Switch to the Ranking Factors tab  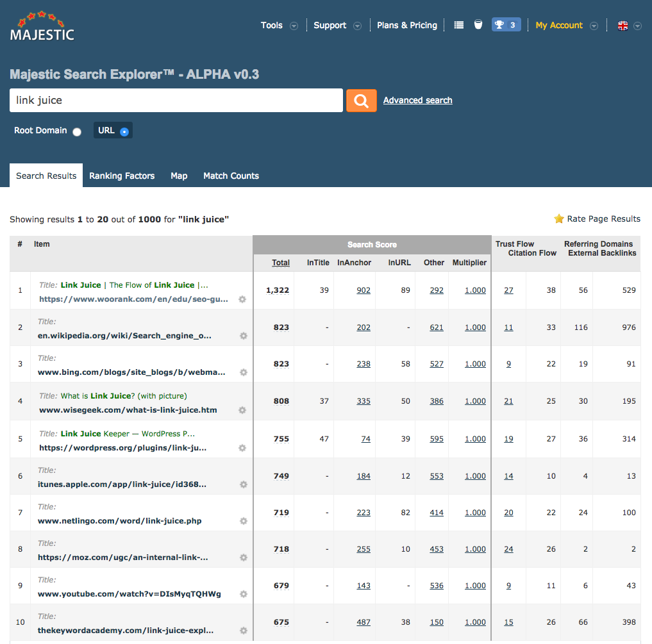(122, 176)
